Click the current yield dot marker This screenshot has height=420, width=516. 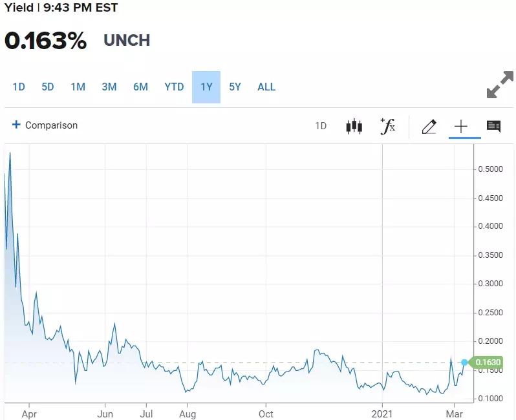464,362
